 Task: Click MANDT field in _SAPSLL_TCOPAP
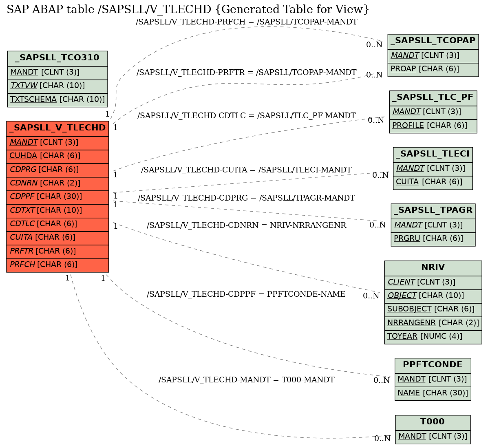tap(433, 56)
